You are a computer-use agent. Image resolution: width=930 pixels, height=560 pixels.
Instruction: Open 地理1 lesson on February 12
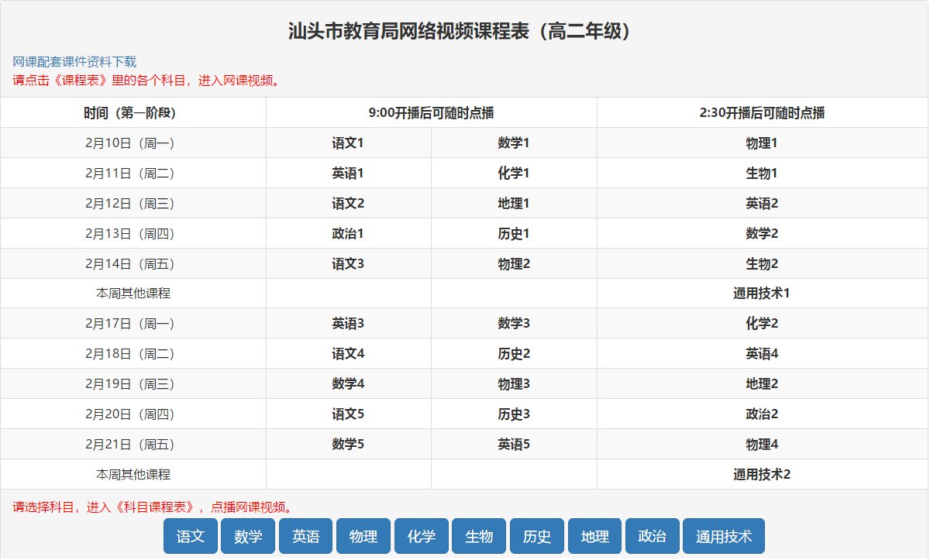(x=514, y=204)
